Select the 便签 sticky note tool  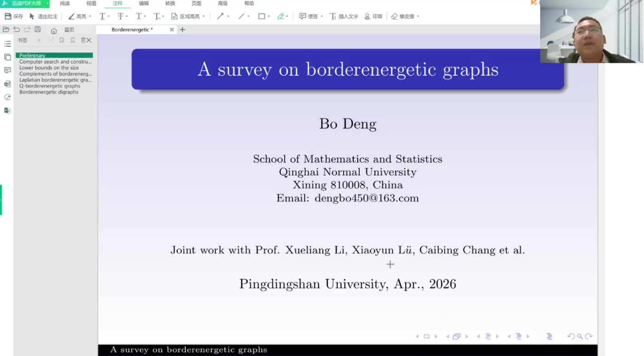point(309,17)
